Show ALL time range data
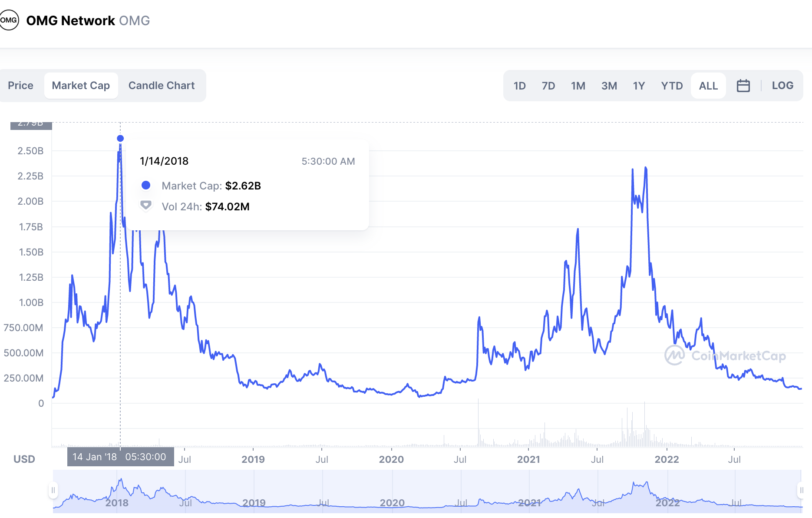The width and height of the screenshot is (812, 518). coord(708,86)
